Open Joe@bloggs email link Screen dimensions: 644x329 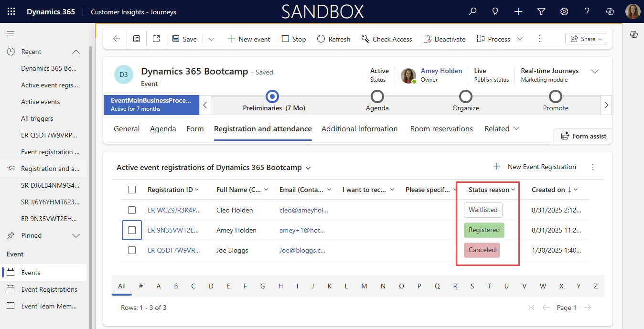pyautogui.click(x=302, y=250)
